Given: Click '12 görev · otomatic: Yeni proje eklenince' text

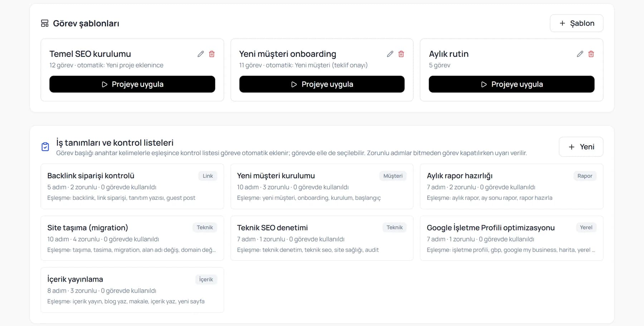Looking at the screenshot, I should pyautogui.click(x=106, y=65).
